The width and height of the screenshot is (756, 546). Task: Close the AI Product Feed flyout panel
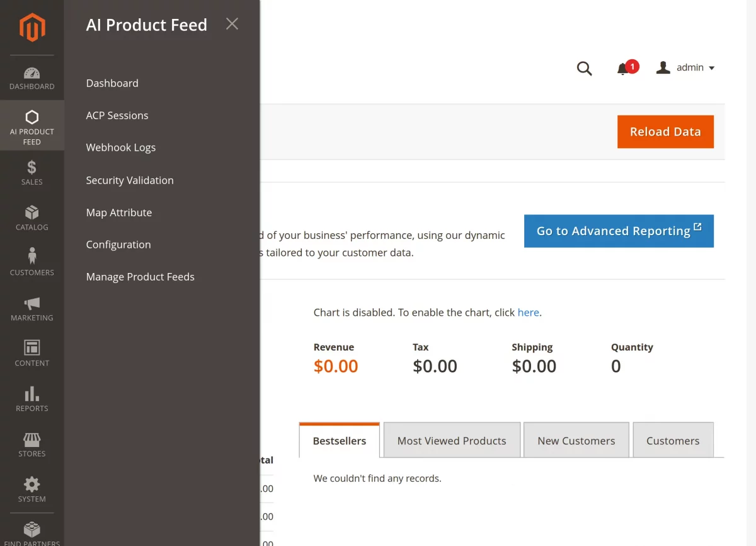coord(232,24)
